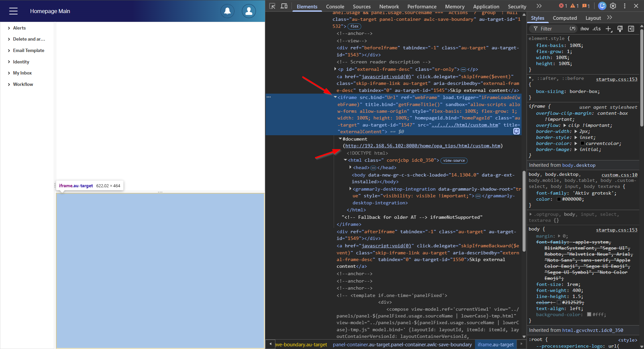Open DevTools settings gear

click(613, 6)
